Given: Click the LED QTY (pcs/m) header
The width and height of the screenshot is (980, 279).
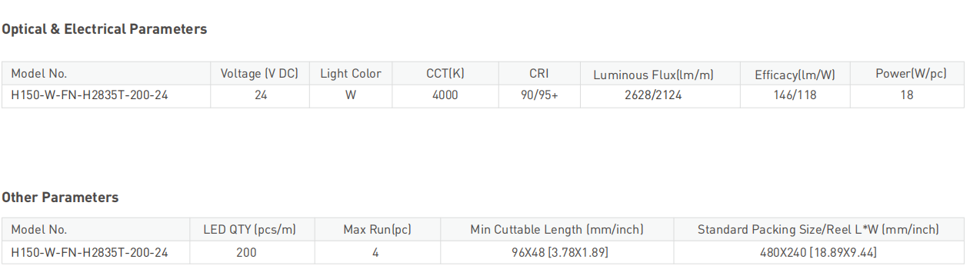Looking at the screenshot, I should coord(249,229).
